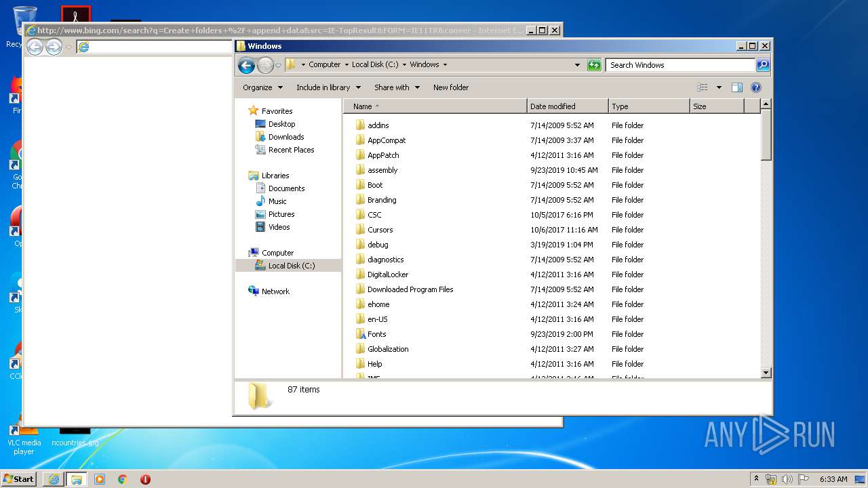Click Back button in Internet Explorer window

(35, 47)
